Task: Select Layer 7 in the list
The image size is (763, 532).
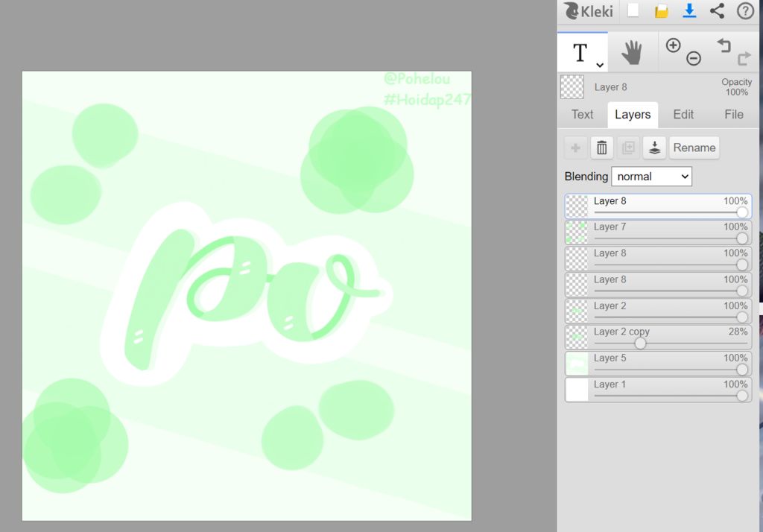Action: click(659, 232)
